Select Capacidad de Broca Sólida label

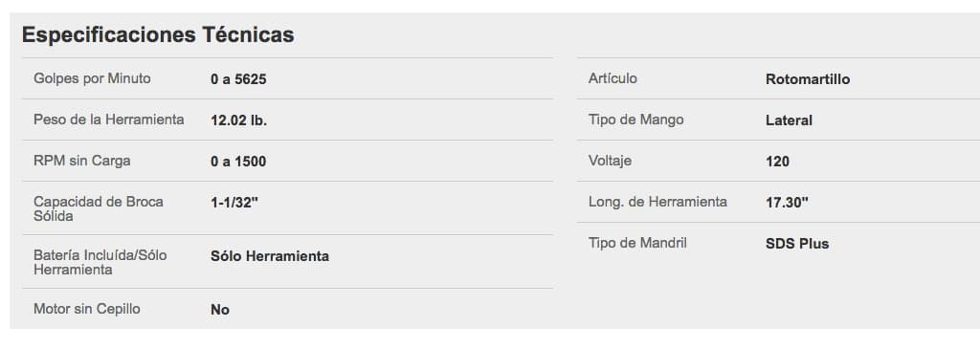click(99, 208)
